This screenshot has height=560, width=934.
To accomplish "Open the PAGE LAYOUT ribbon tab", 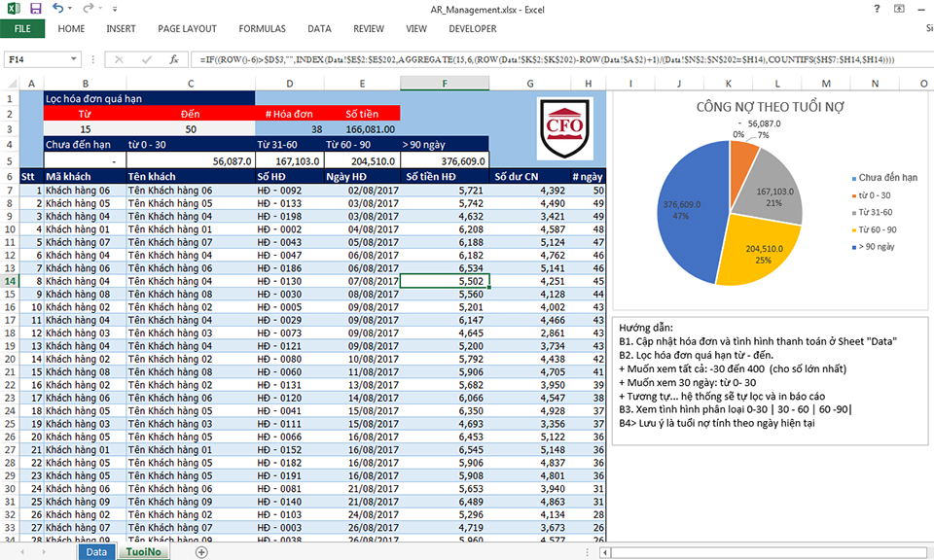I will (187, 29).
